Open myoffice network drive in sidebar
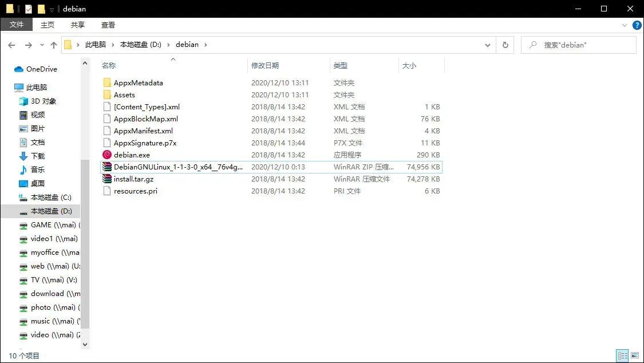644x363 pixels. (x=49, y=252)
